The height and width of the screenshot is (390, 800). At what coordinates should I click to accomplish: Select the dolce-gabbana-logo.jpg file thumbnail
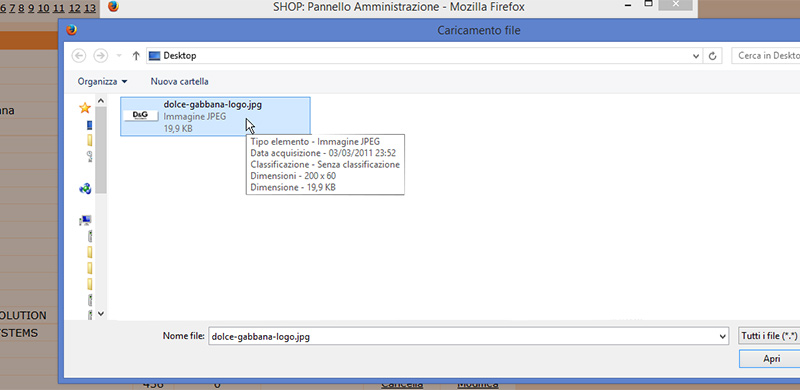[140, 116]
